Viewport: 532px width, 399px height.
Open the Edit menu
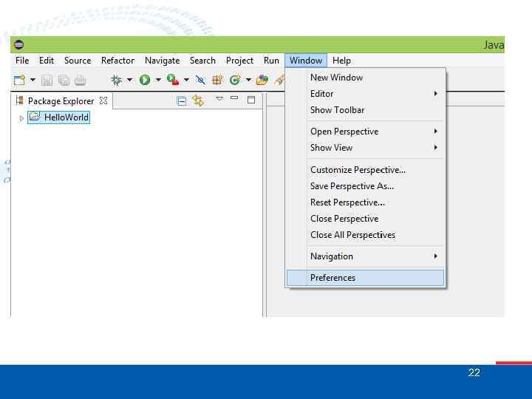pyautogui.click(x=47, y=61)
